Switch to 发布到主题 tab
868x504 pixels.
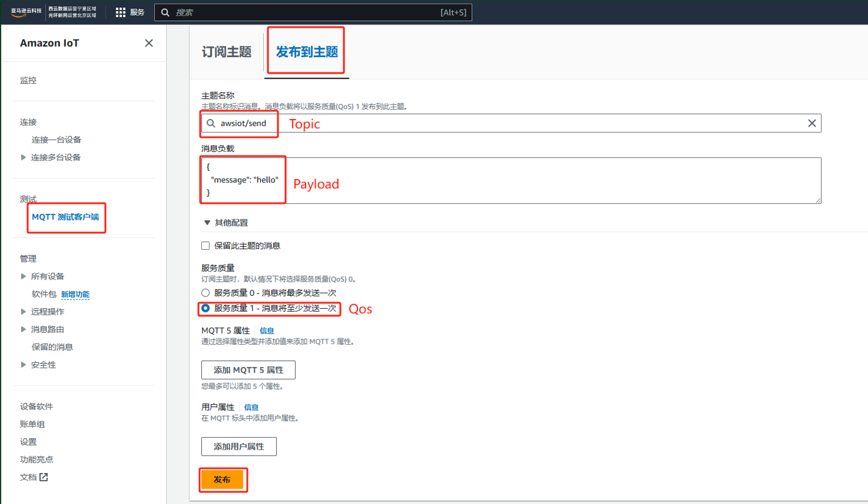click(307, 52)
